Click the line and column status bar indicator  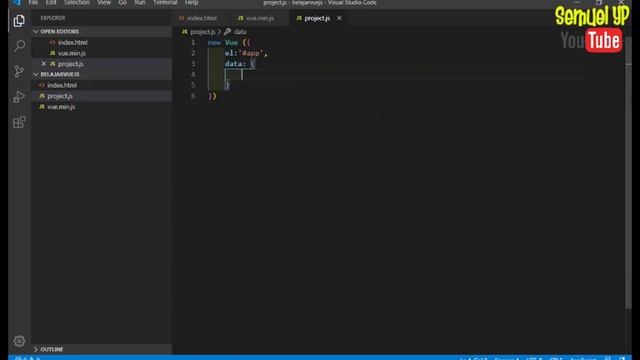tap(473, 358)
